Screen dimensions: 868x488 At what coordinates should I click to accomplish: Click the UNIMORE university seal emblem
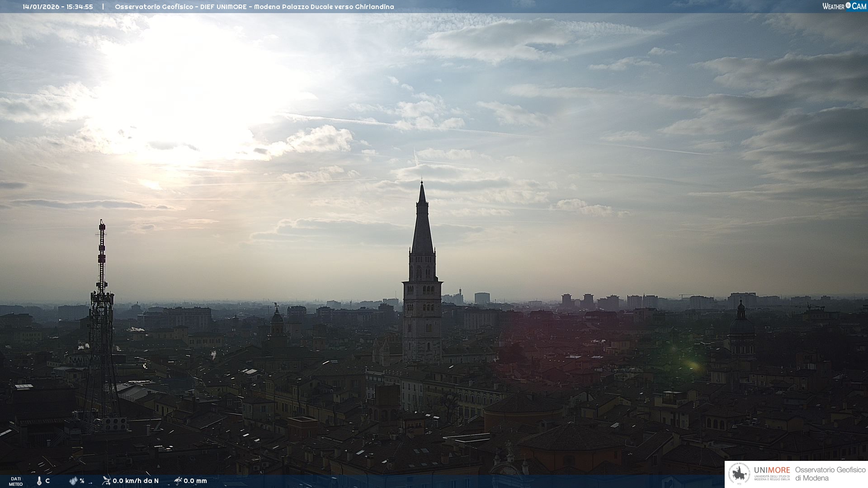click(x=739, y=474)
